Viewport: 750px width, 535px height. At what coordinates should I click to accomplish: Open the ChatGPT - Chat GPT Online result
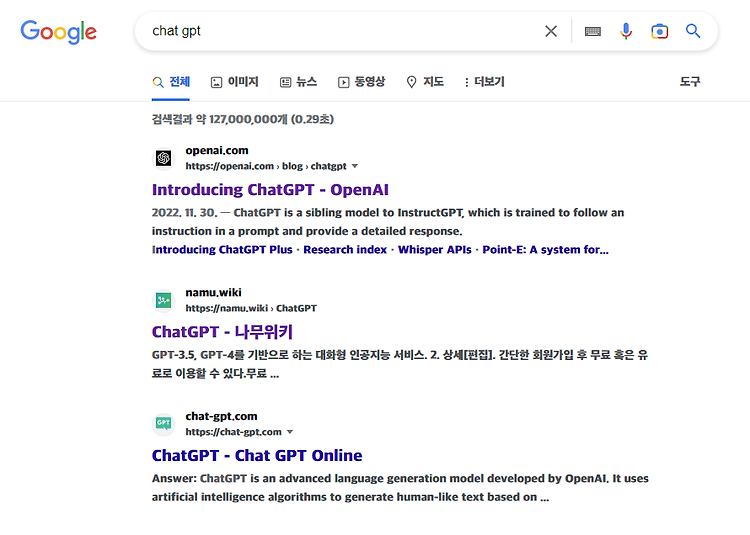pyautogui.click(x=257, y=456)
